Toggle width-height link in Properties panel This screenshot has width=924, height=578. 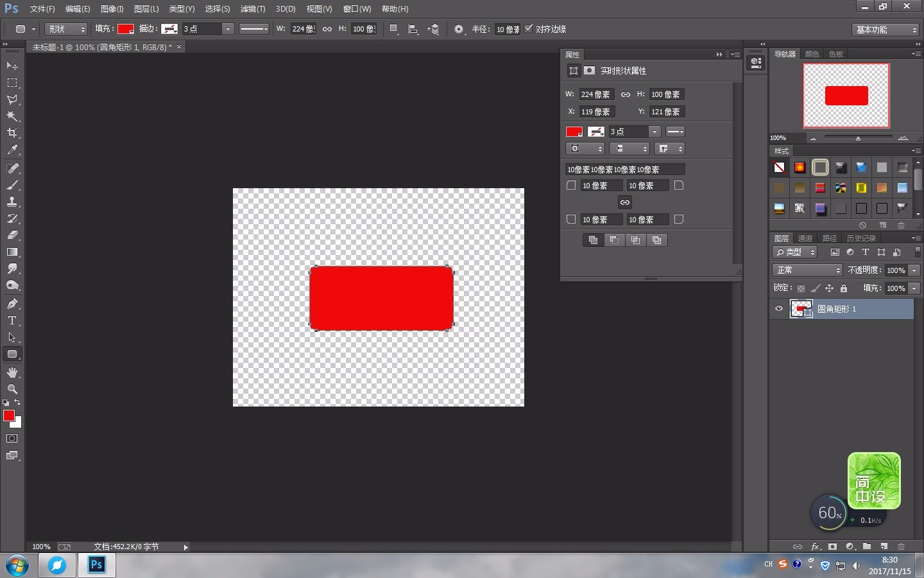click(x=626, y=94)
